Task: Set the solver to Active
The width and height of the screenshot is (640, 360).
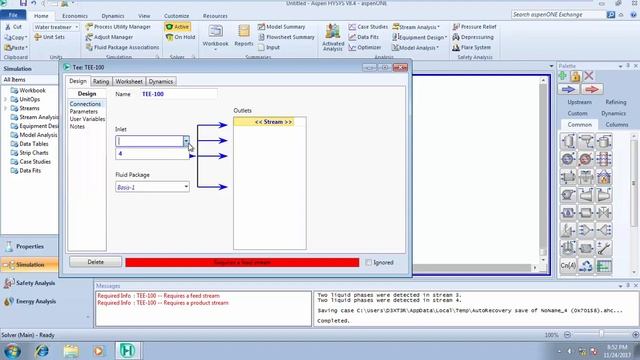Action: tap(178, 27)
